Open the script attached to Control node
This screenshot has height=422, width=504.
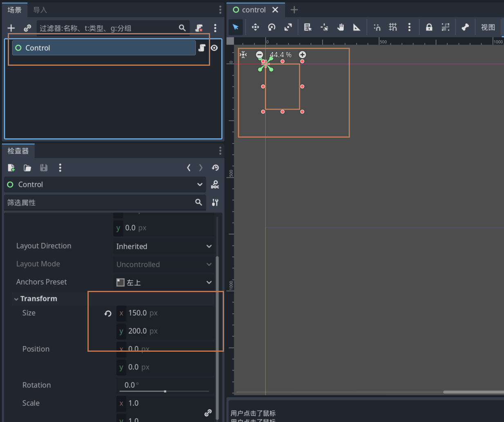pos(202,48)
